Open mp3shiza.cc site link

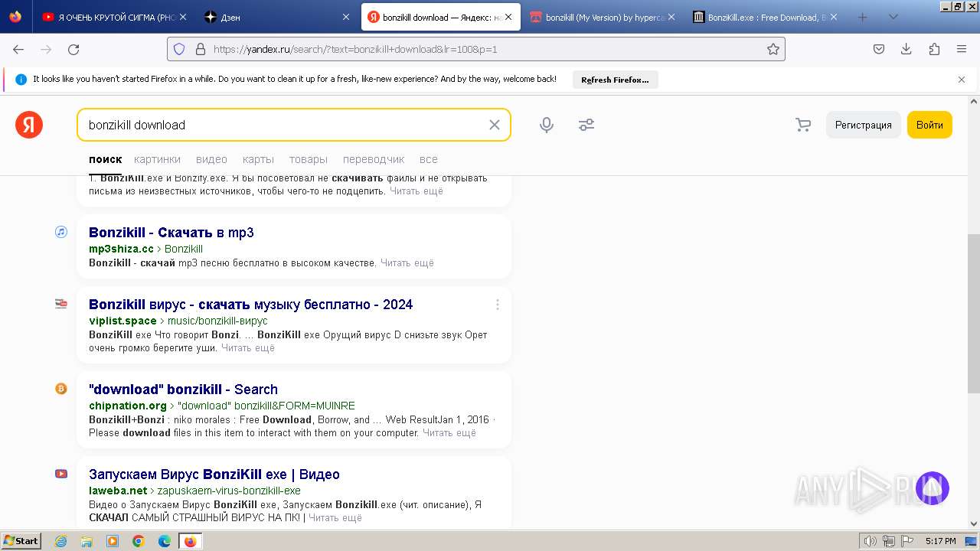[x=121, y=249]
